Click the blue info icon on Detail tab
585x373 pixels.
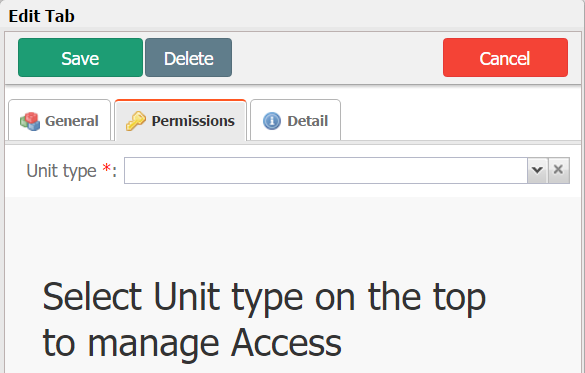click(x=272, y=121)
